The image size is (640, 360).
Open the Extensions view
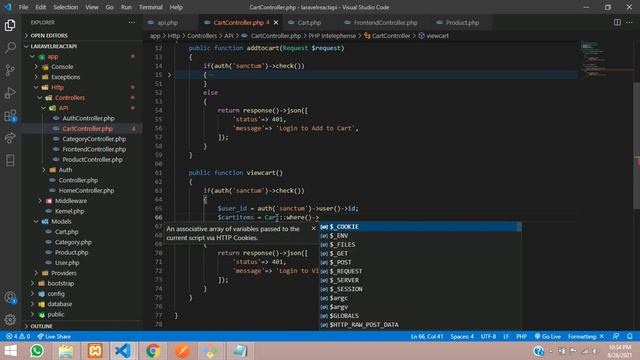tap(10, 116)
